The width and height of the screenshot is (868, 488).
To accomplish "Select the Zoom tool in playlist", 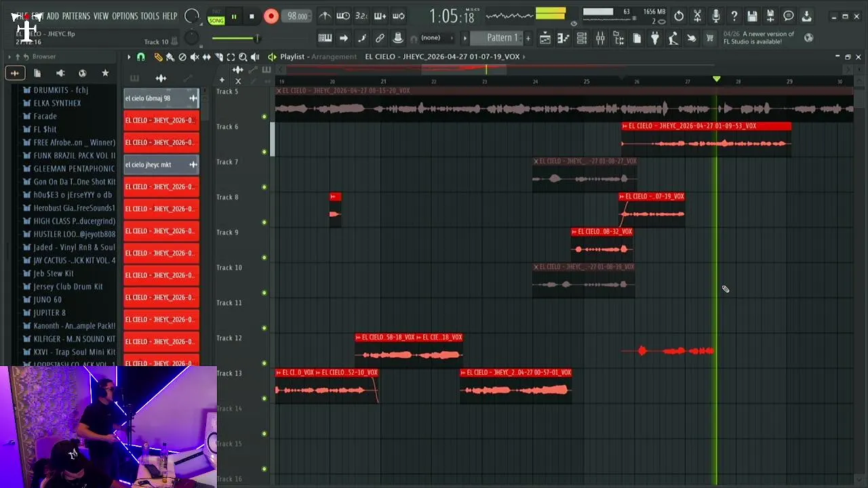I will click(243, 57).
